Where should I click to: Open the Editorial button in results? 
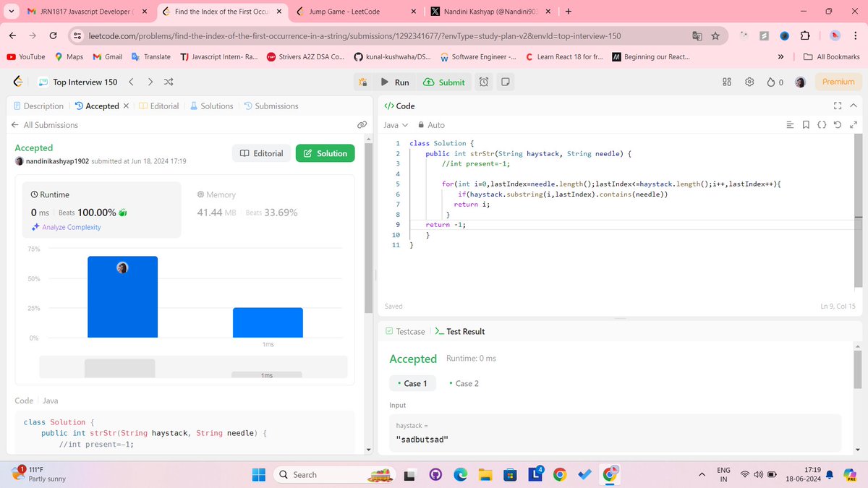[x=262, y=153]
